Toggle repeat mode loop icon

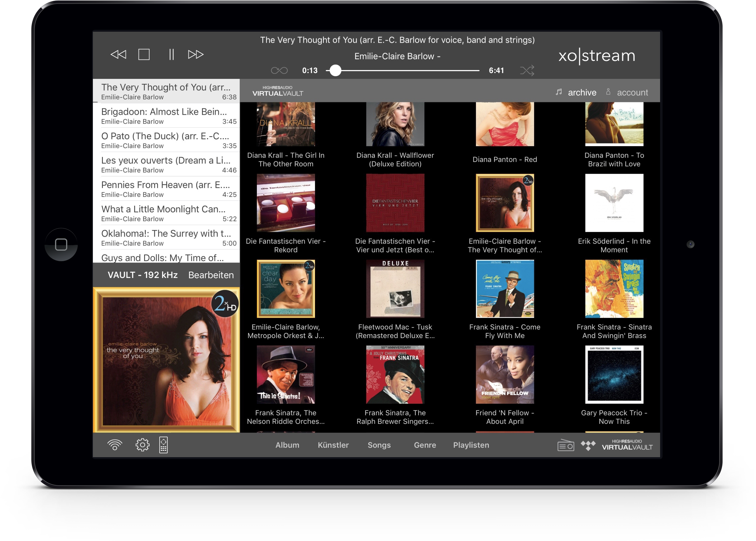pyautogui.click(x=279, y=70)
